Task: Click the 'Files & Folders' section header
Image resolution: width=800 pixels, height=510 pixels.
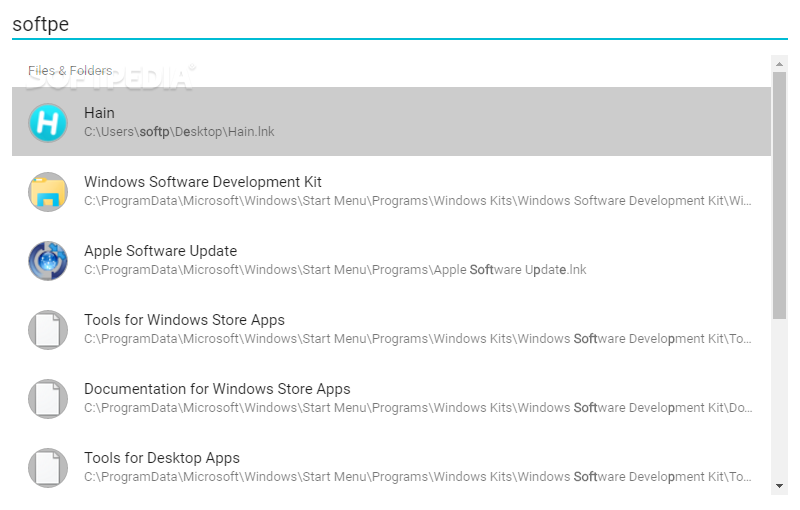Action: point(70,70)
